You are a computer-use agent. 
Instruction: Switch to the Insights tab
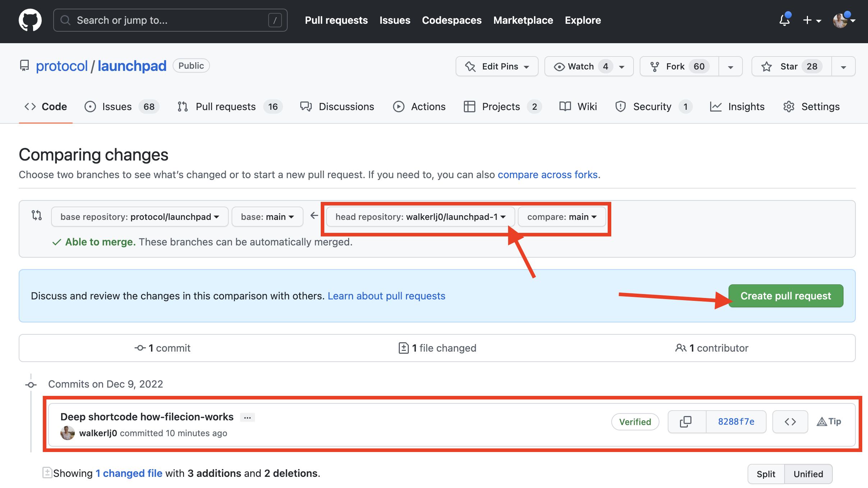tap(737, 107)
